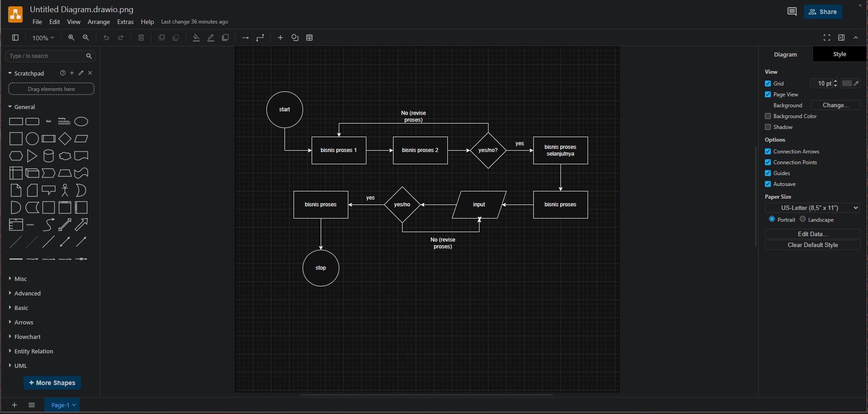Click the background Change button
The image size is (868, 414).
[x=835, y=105]
